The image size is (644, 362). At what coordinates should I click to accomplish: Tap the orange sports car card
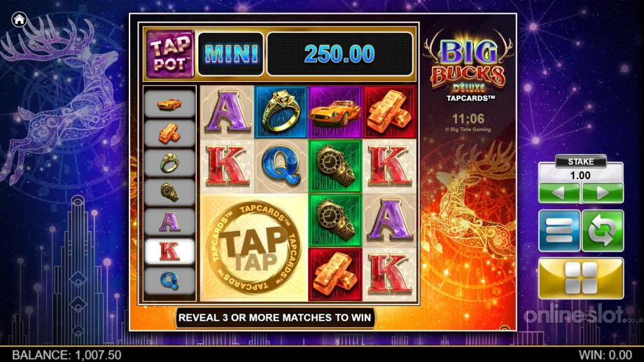point(335,112)
